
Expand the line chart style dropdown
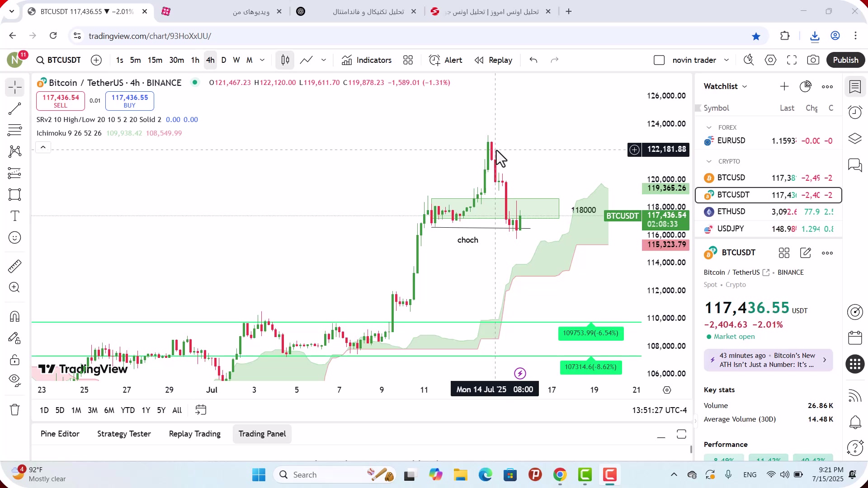click(324, 60)
